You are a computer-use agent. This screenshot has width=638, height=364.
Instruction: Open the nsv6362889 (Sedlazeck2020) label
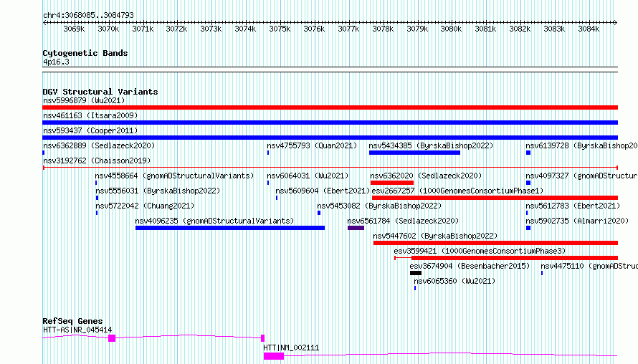tap(99, 145)
